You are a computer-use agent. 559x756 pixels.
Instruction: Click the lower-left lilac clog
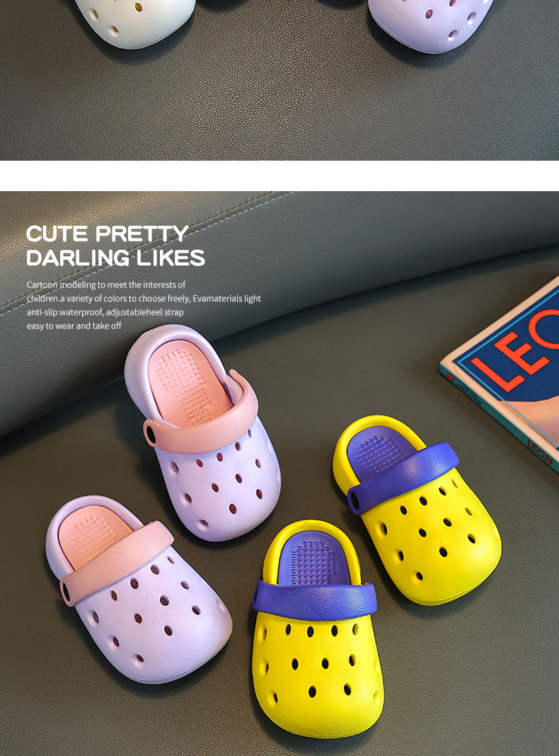coord(139,589)
